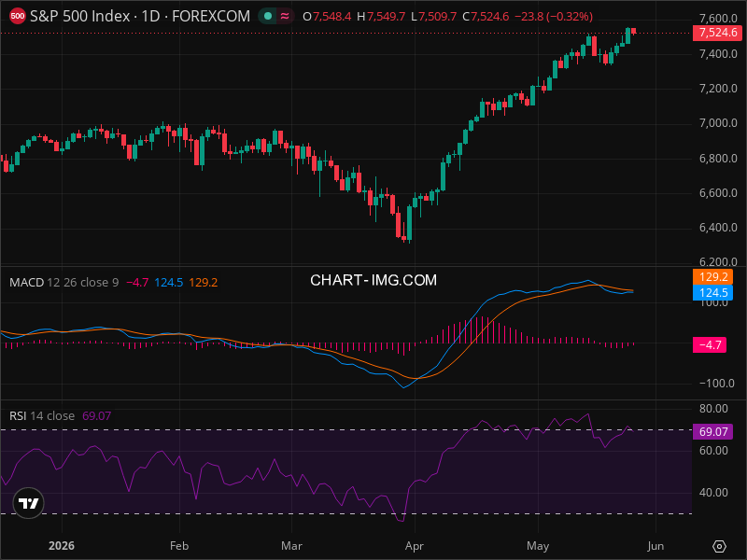Viewport: 747px width, 560px height.
Task: Toggle the green market status dot
Action: point(268,16)
